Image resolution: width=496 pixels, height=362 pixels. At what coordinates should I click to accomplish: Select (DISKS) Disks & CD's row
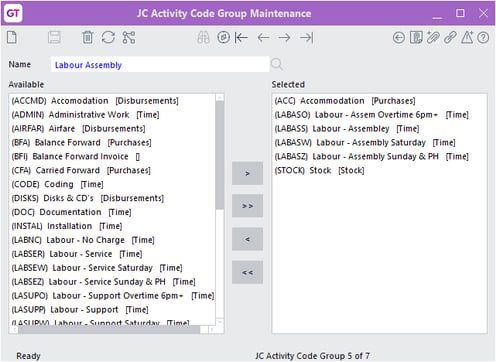tap(113, 198)
